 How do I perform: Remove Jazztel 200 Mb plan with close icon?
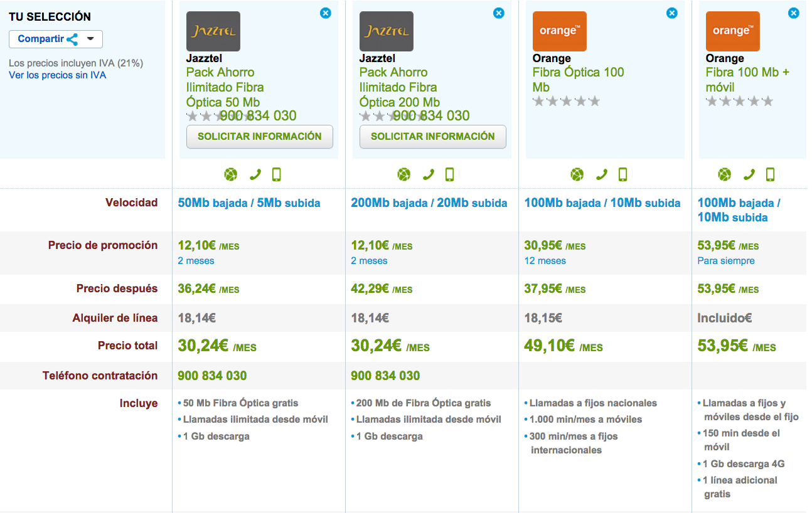click(x=499, y=13)
